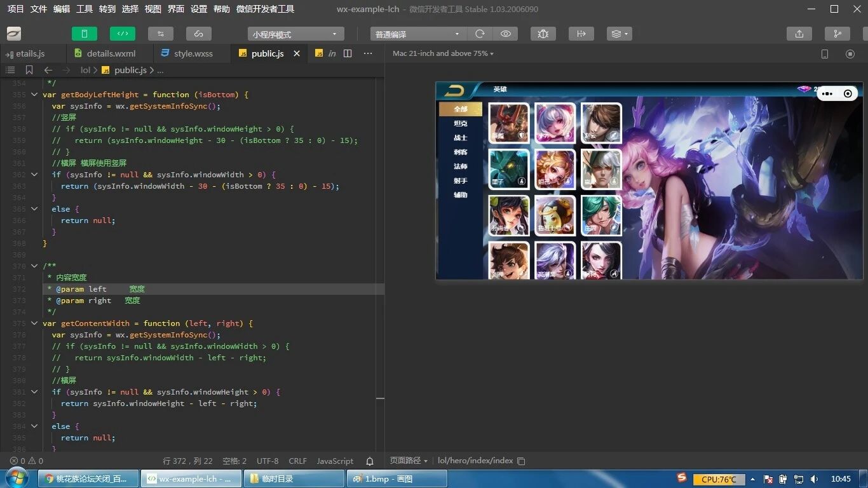Toggle the file list icon in breadcrumb bar
Viewport: 868px width, 488px height.
[x=10, y=70]
